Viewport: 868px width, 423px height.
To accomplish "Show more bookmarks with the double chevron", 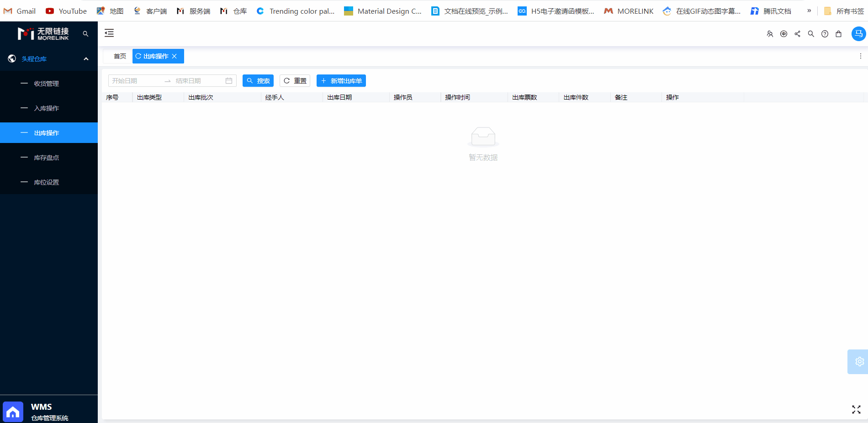I will (x=809, y=11).
